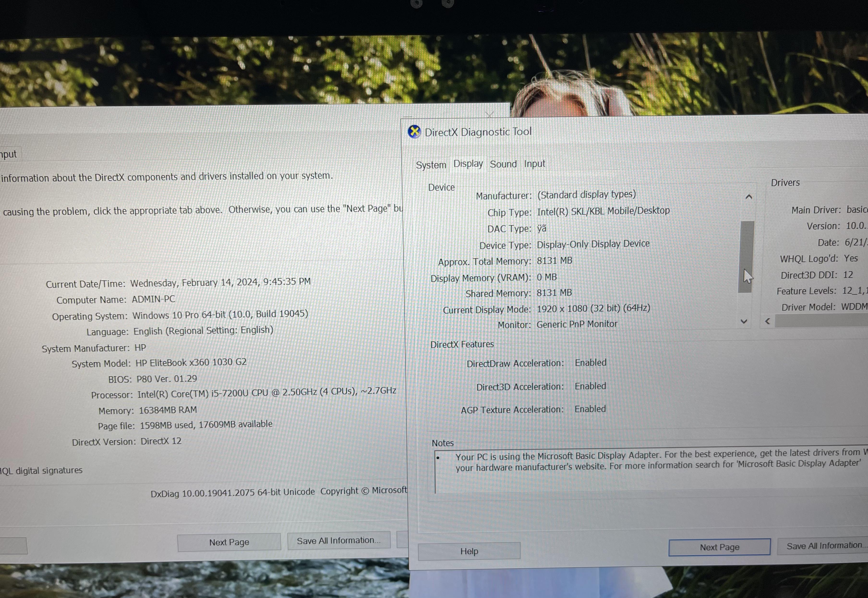Click the Help button
868x598 pixels.
(x=469, y=551)
